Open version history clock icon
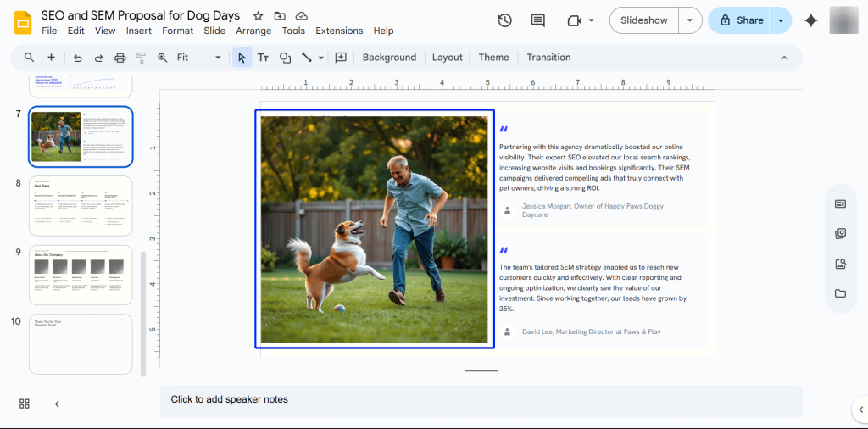 tap(504, 20)
